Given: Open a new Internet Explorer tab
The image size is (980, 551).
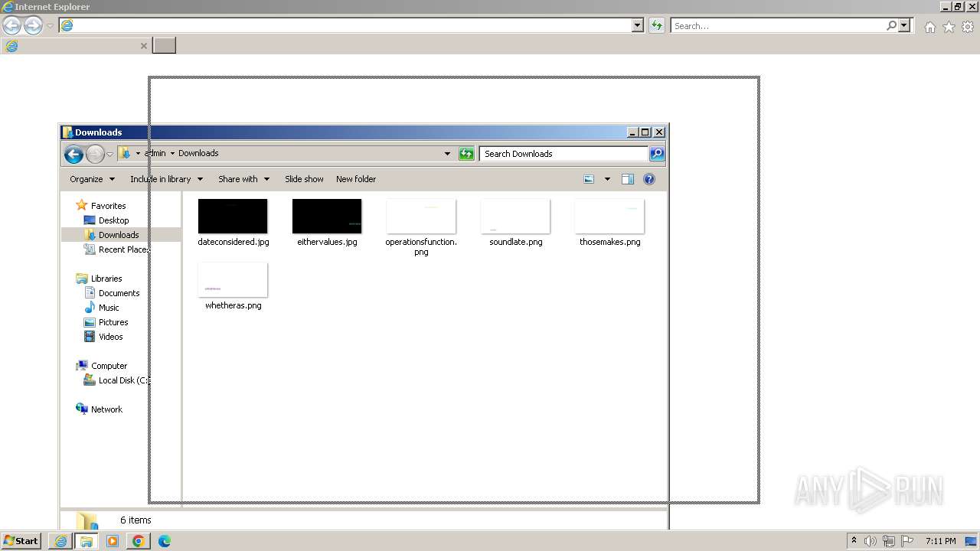Looking at the screenshot, I should click(x=164, y=46).
